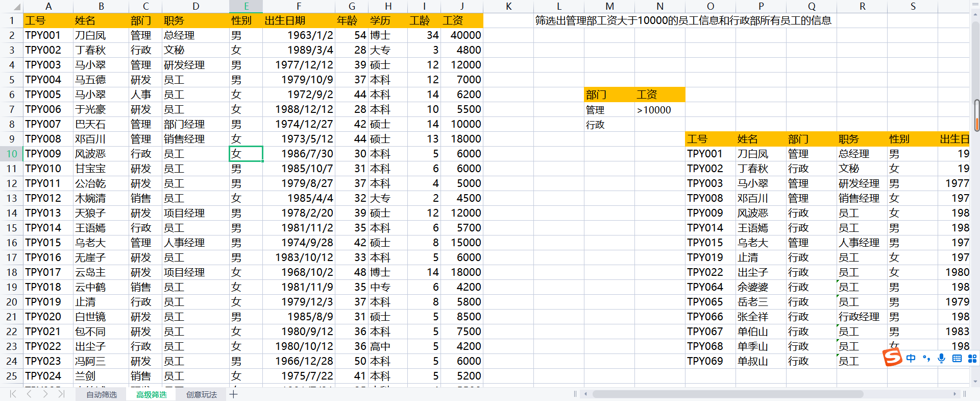The width and height of the screenshot is (980, 401).
Task: Switch to the 高级筛选 sheet tab
Action: (x=151, y=394)
